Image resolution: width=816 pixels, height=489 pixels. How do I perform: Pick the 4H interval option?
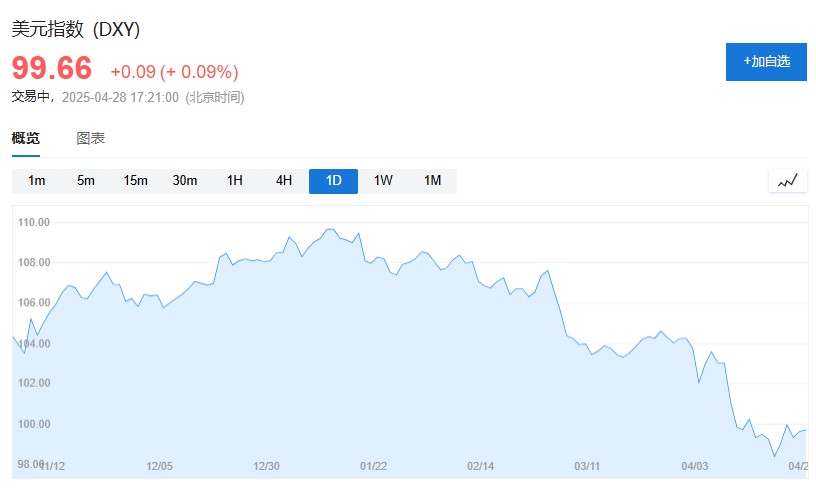[x=284, y=181]
